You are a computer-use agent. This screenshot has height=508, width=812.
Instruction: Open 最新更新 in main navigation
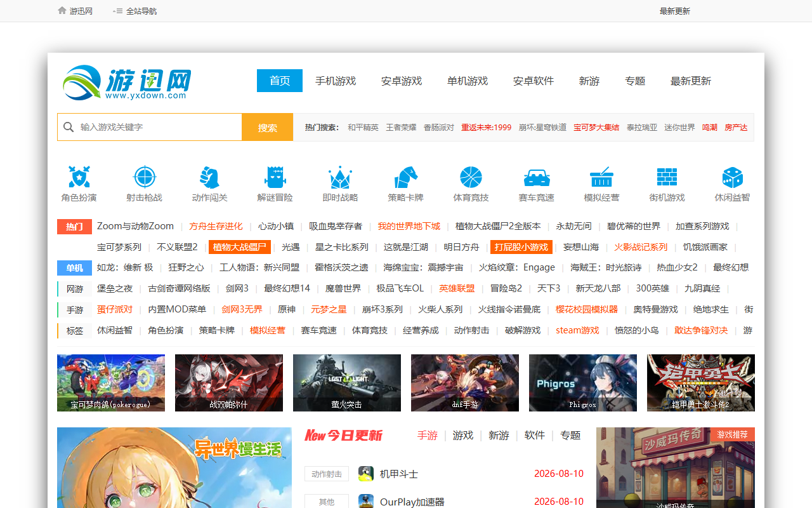[691, 81]
